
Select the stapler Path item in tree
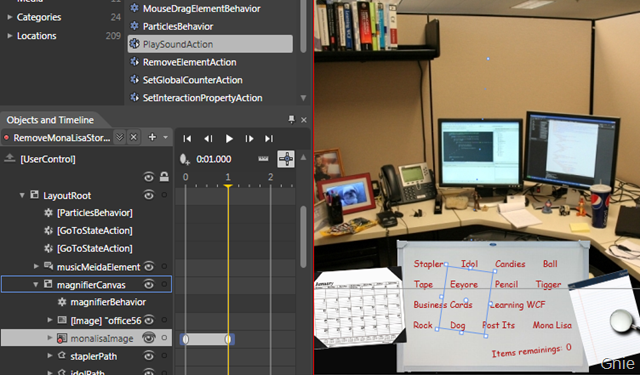tap(93, 356)
